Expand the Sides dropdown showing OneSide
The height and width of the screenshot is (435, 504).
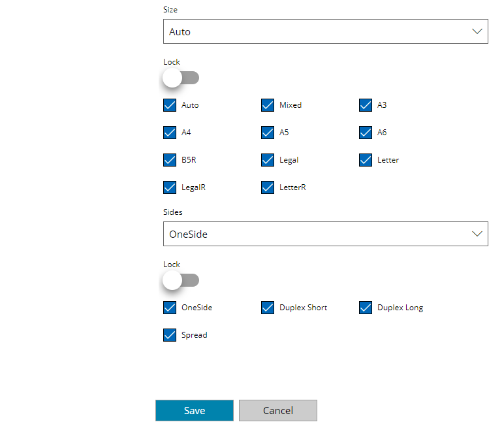tap(325, 234)
